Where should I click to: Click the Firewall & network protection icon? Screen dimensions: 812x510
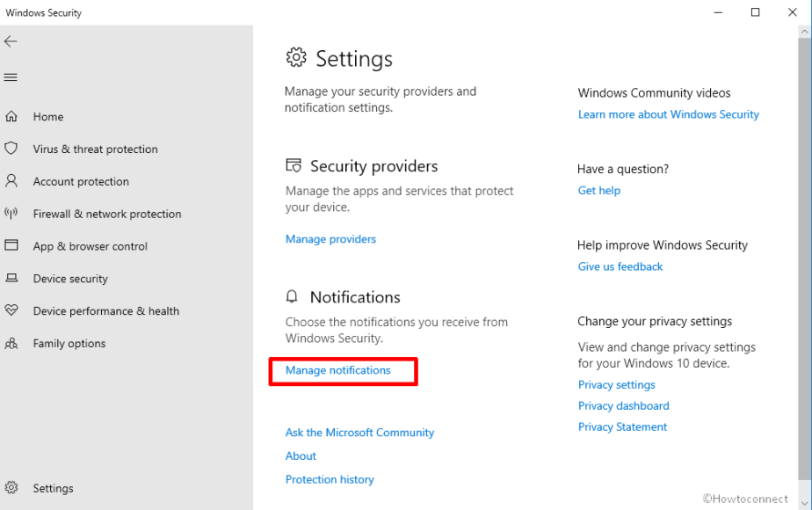(x=12, y=214)
